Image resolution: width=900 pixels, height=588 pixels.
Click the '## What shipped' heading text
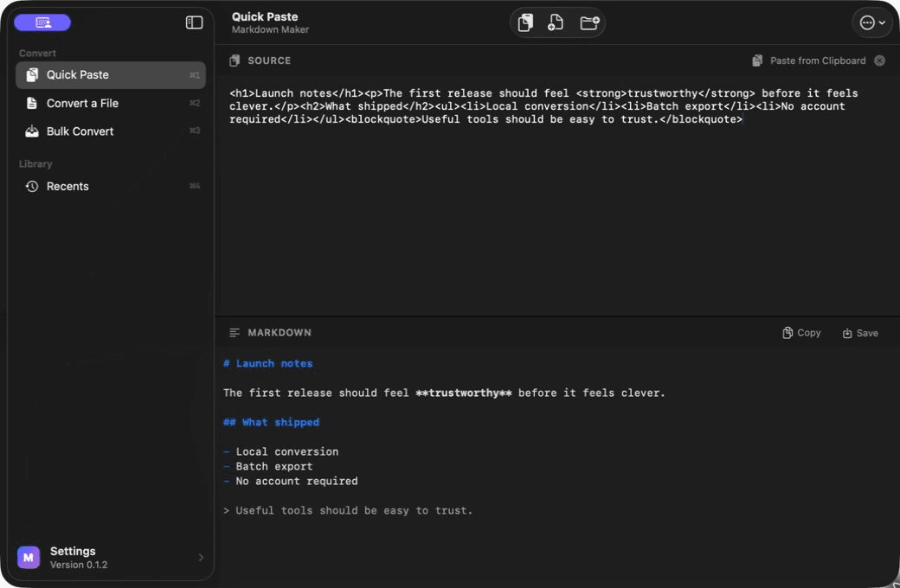272,422
